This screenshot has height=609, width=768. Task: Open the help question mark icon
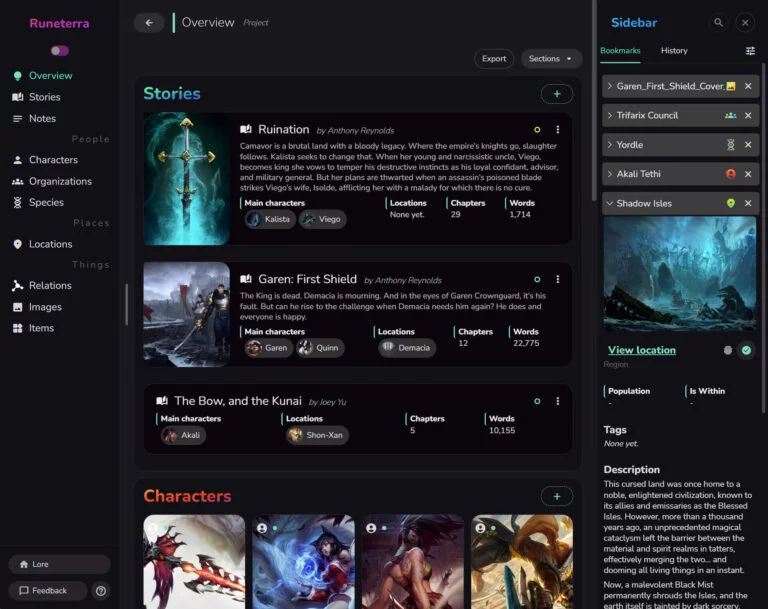(101, 591)
